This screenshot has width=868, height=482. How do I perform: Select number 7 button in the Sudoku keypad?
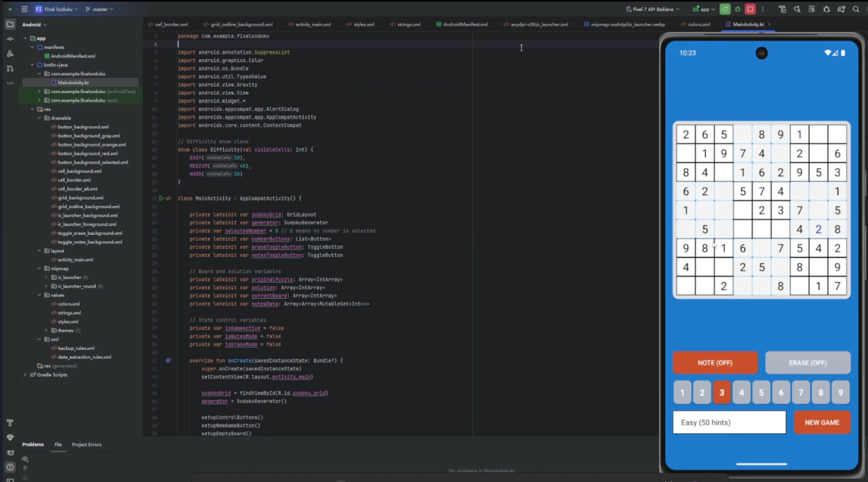coord(801,393)
